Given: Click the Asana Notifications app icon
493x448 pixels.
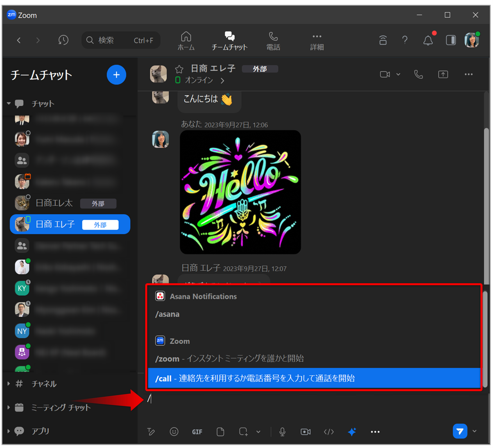Looking at the screenshot, I should pos(160,296).
